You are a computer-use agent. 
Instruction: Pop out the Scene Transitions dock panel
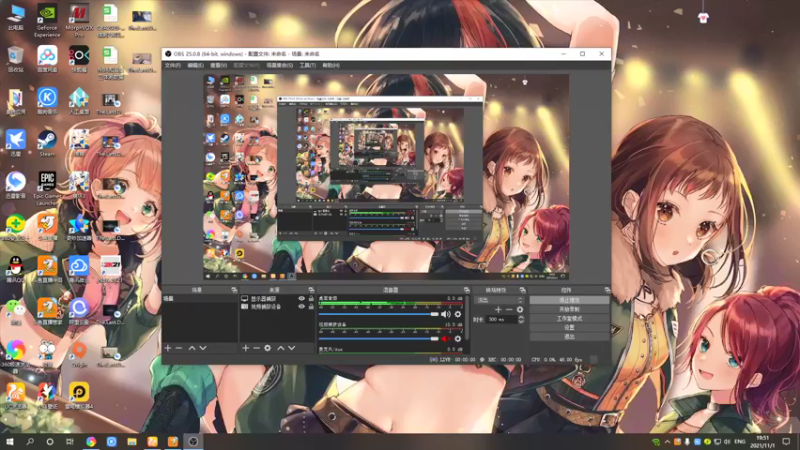(x=522, y=290)
